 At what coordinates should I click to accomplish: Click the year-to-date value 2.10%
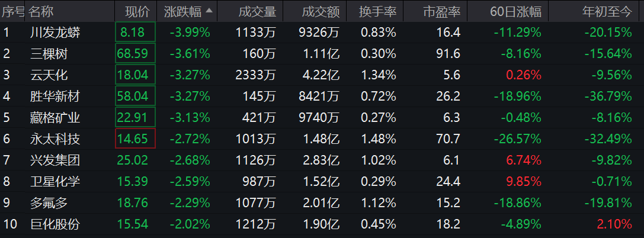[x=615, y=224]
